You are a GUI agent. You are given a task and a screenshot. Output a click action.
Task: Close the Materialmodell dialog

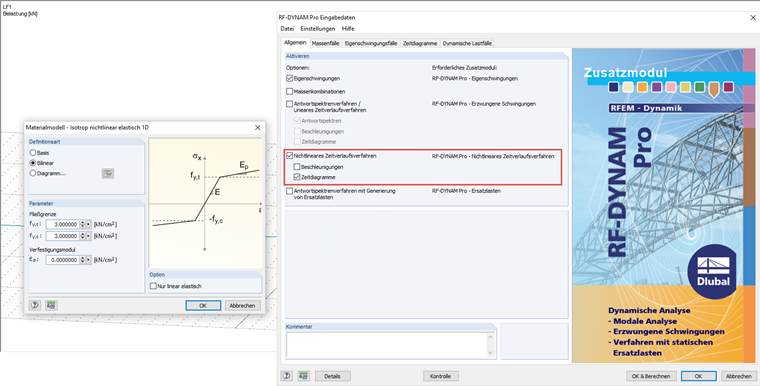point(257,128)
